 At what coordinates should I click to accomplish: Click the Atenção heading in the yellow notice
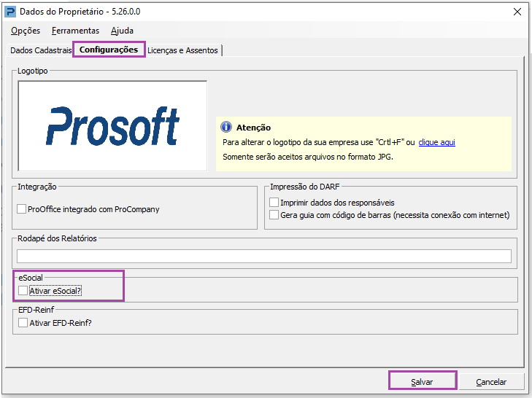253,128
